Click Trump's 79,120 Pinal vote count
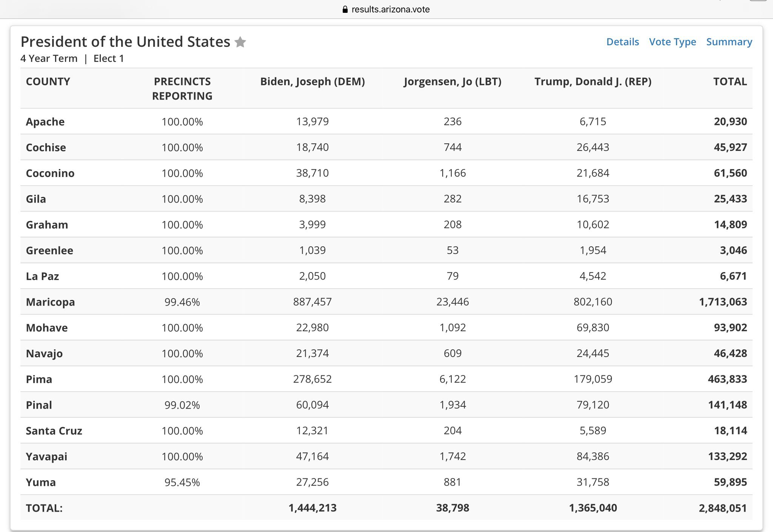Image resolution: width=773 pixels, height=532 pixels. point(593,405)
